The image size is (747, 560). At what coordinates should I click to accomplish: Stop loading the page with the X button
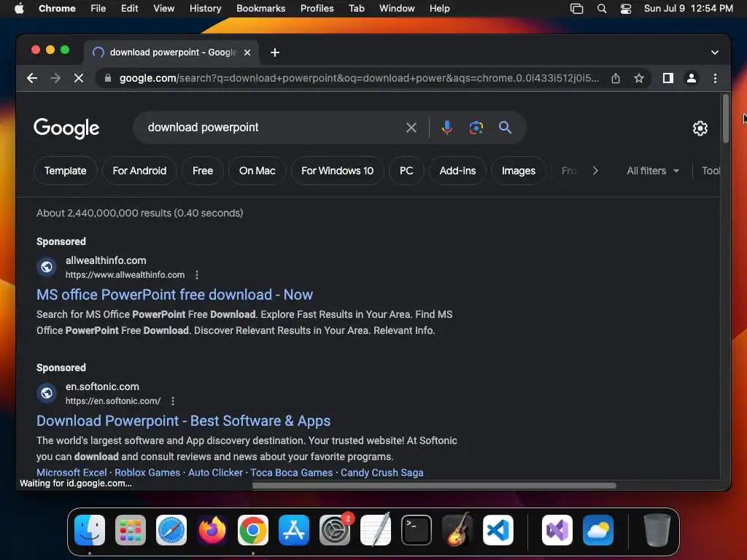click(x=79, y=78)
